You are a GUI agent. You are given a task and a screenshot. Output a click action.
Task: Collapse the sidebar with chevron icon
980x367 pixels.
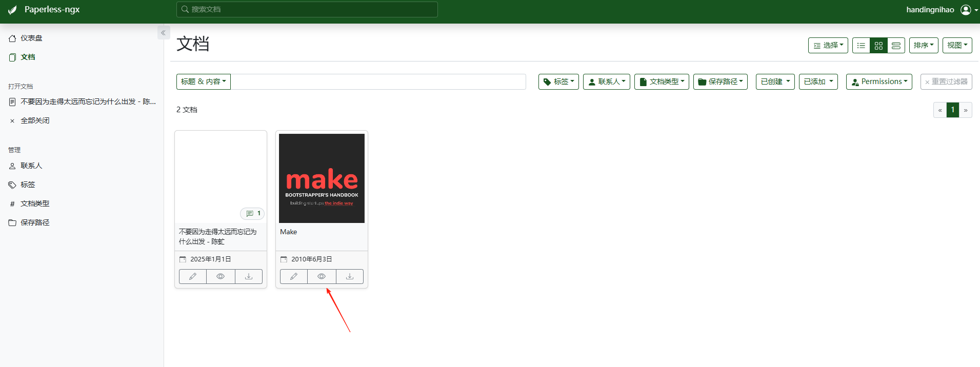coord(164,33)
